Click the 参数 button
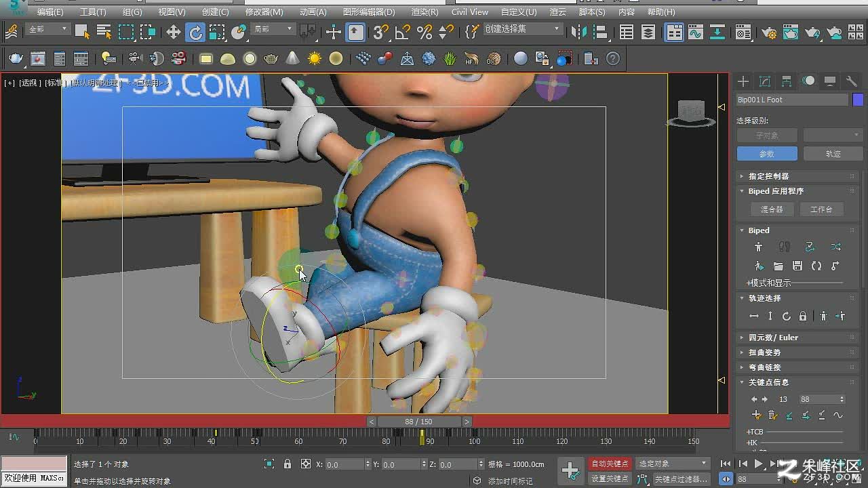Viewport: 868px width, 488px height. [766, 154]
